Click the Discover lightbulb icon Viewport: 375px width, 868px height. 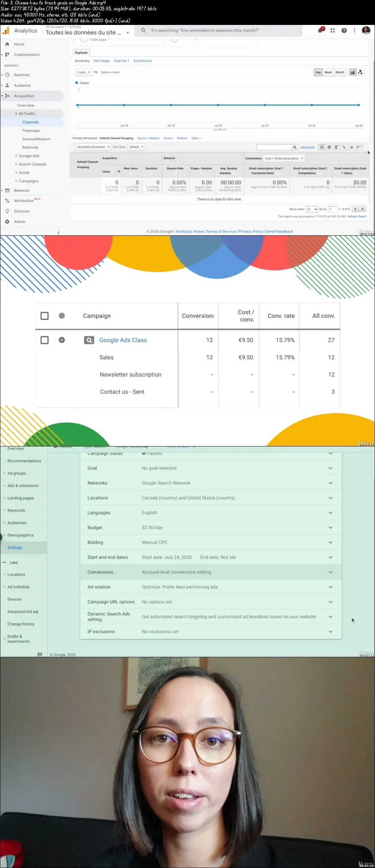7,211
